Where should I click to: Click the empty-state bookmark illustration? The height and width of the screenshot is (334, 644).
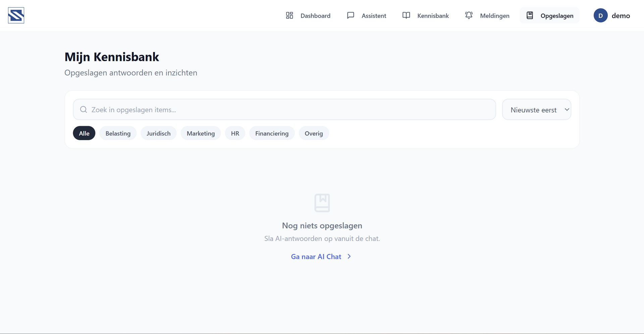pyautogui.click(x=322, y=203)
